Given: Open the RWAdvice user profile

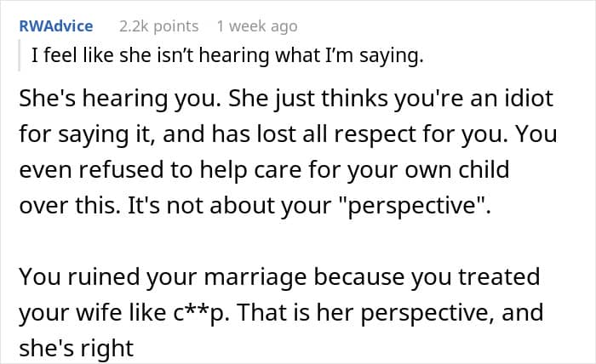Looking at the screenshot, I should (x=56, y=26).
